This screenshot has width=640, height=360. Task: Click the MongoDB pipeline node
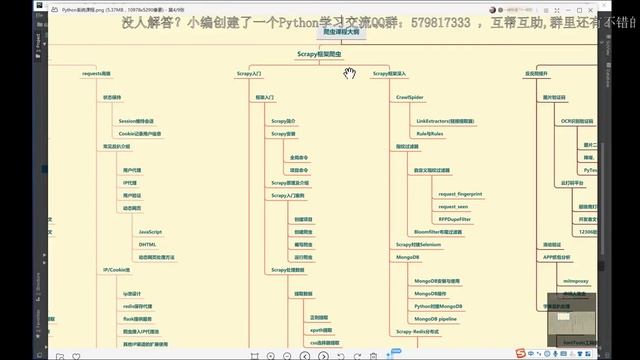[436, 319]
